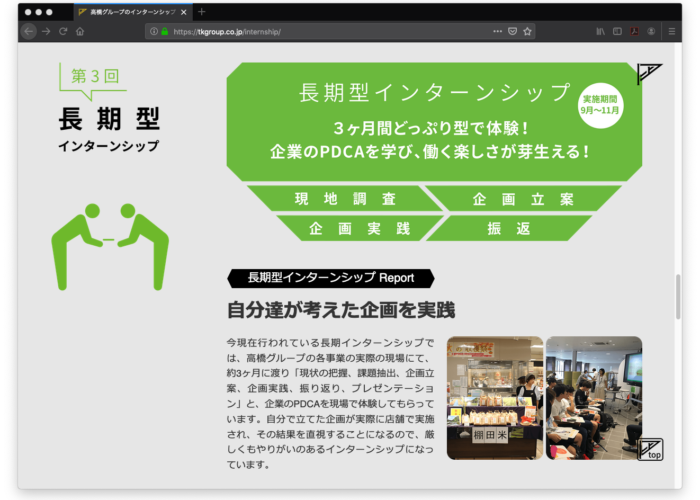
Task: Open the store display photo thumbnail
Action: point(494,397)
